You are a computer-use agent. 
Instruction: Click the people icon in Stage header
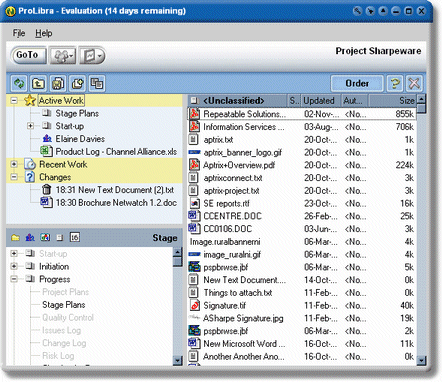coord(30,238)
